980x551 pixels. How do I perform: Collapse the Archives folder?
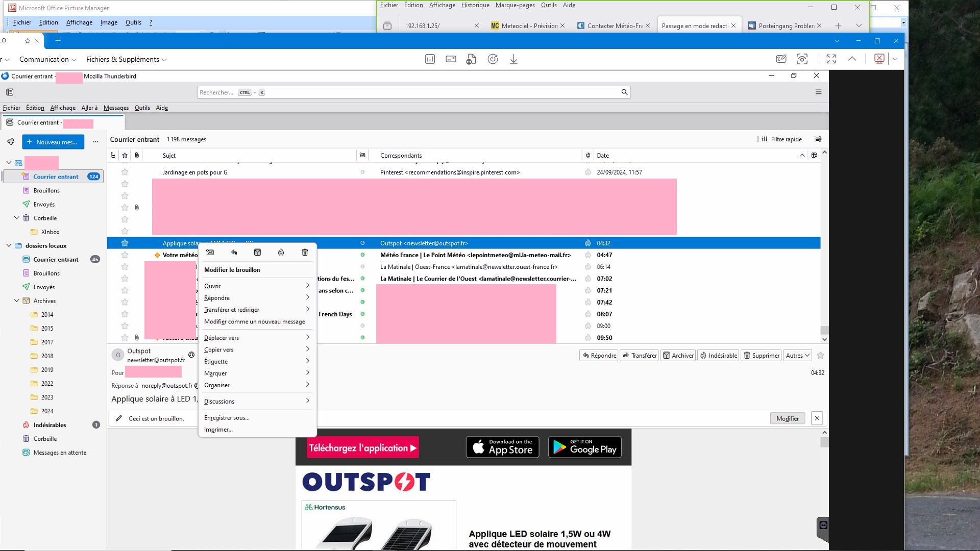(x=17, y=301)
